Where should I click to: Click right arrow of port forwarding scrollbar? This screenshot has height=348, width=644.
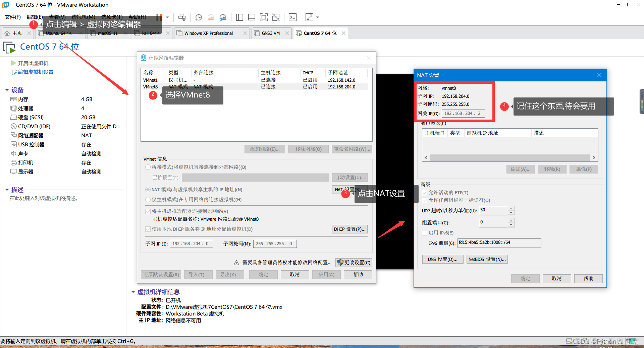tap(594, 158)
